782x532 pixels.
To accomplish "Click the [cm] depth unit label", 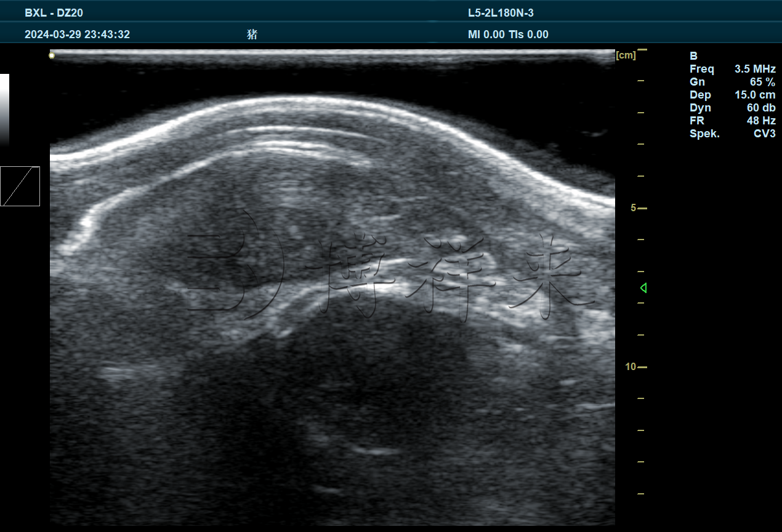I will [626, 55].
